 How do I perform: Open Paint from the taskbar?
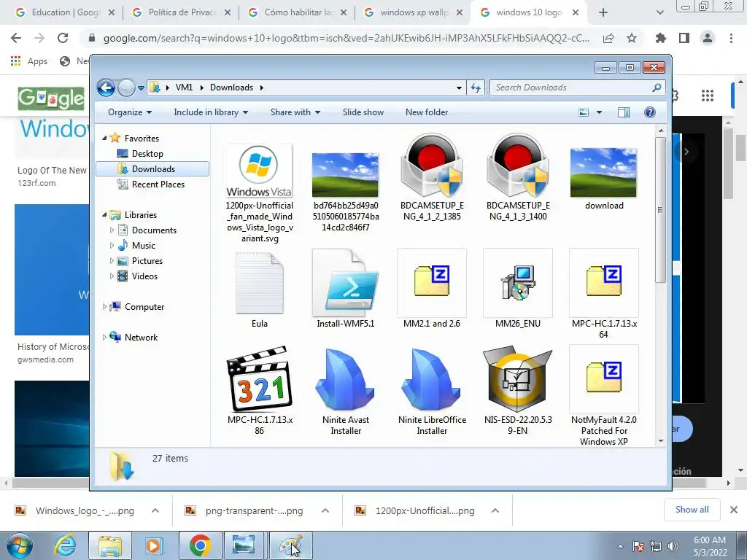tap(291, 545)
